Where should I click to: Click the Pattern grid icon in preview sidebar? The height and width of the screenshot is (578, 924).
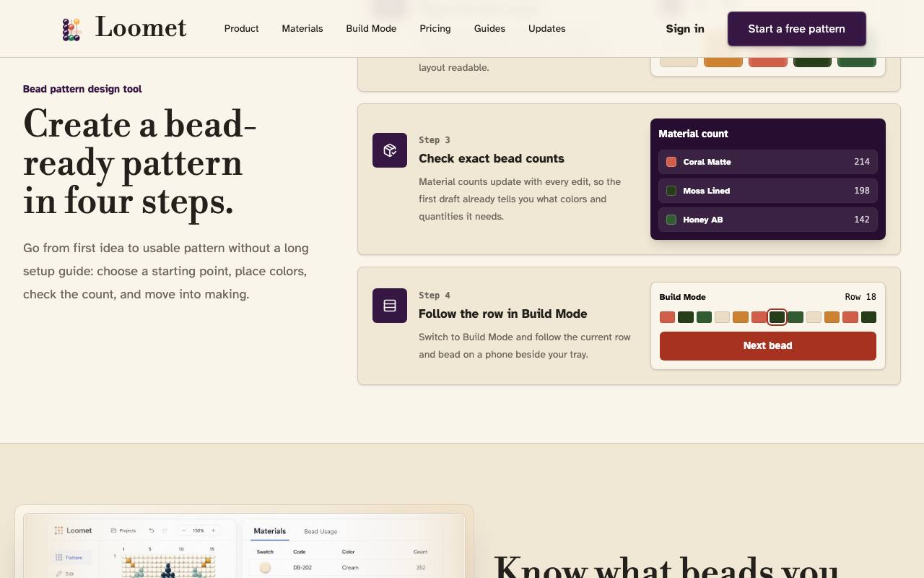click(59, 557)
